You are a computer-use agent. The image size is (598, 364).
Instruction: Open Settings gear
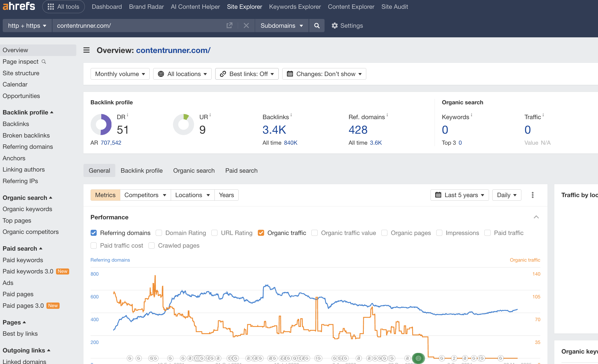point(347,26)
